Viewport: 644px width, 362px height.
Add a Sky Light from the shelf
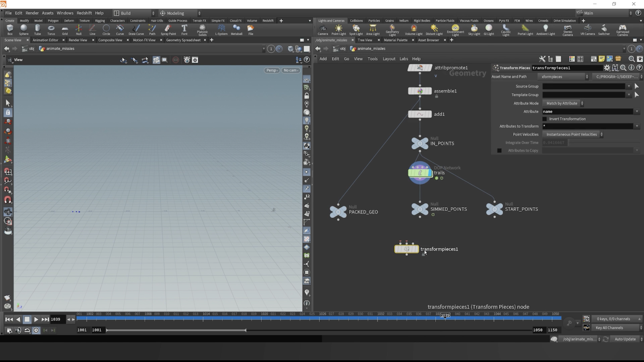coord(474,29)
